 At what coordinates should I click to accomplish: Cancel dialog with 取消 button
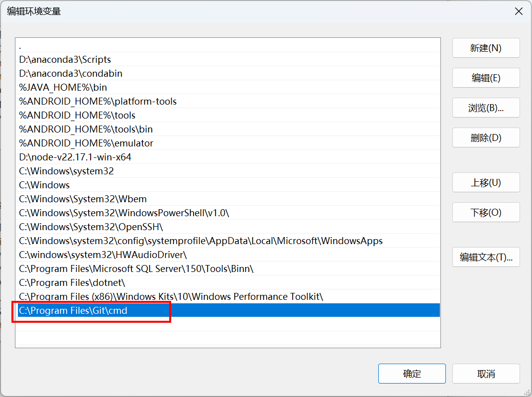pos(486,374)
